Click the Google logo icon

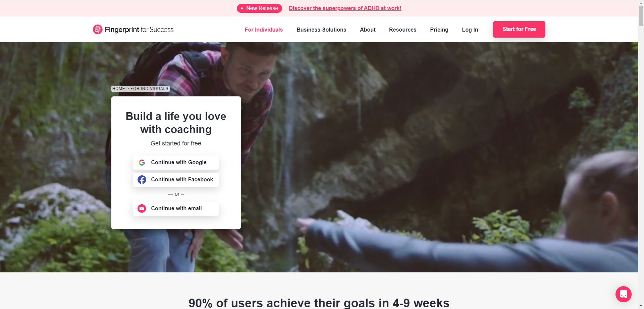point(142,163)
